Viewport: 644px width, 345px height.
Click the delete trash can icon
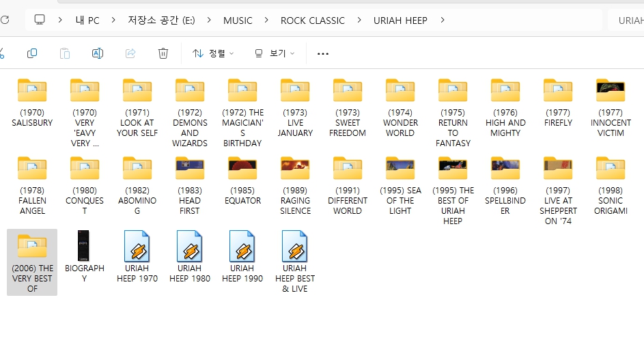click(x=163, y=53)
